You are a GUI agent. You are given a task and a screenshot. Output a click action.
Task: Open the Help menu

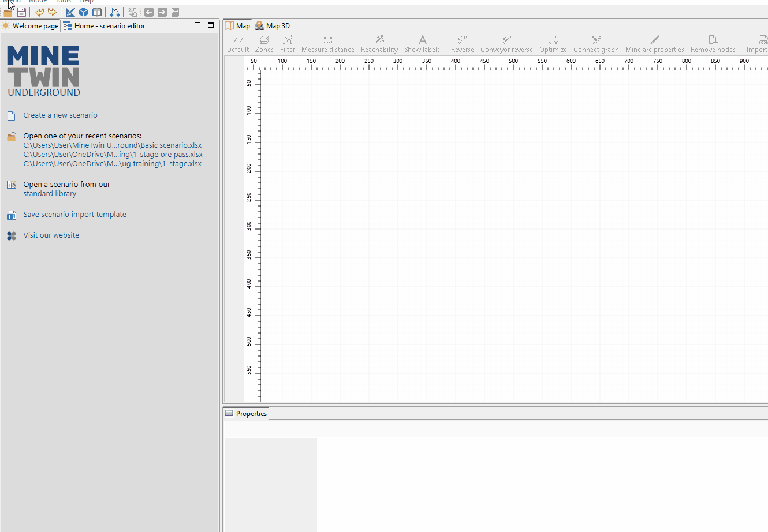(x=86, y=1)
